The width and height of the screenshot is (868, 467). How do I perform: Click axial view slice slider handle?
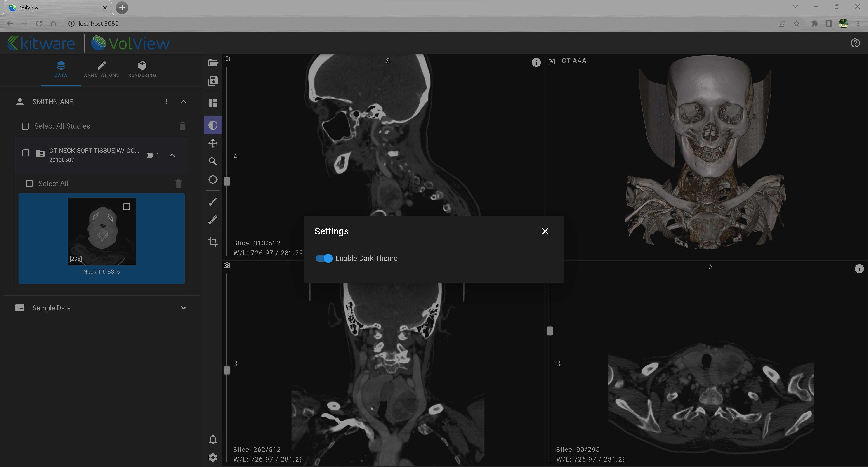(550, 331)
